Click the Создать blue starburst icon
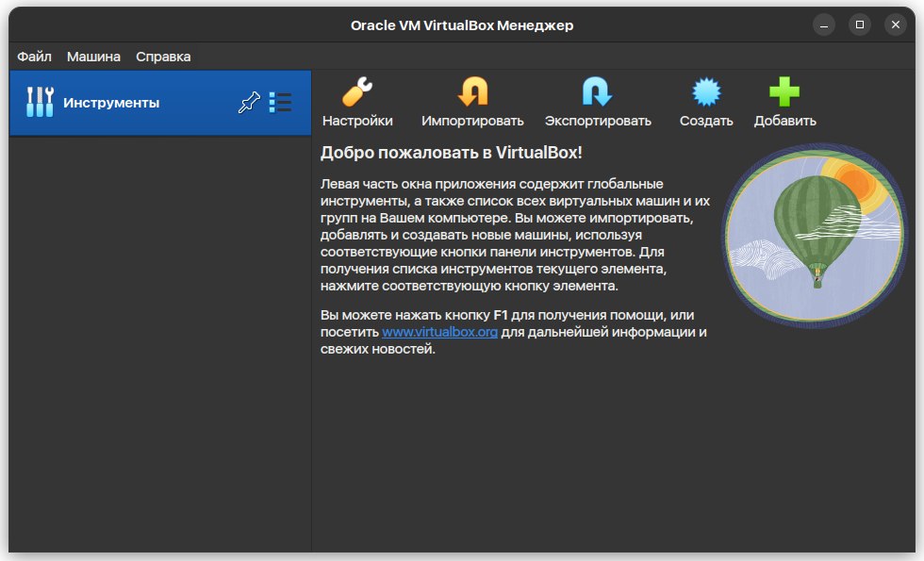Viewport: 924px width, 561px height. 706,92
